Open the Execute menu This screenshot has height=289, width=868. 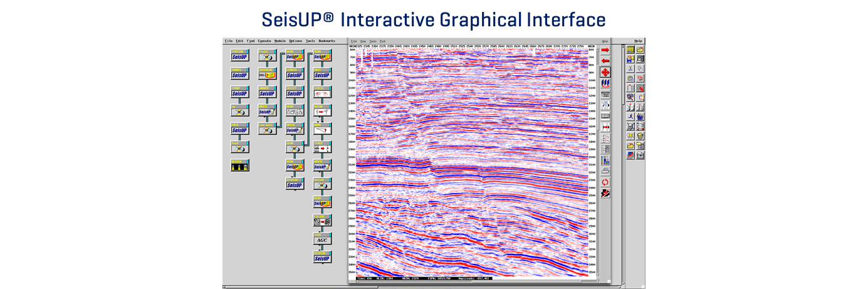(x=264, y=41)
